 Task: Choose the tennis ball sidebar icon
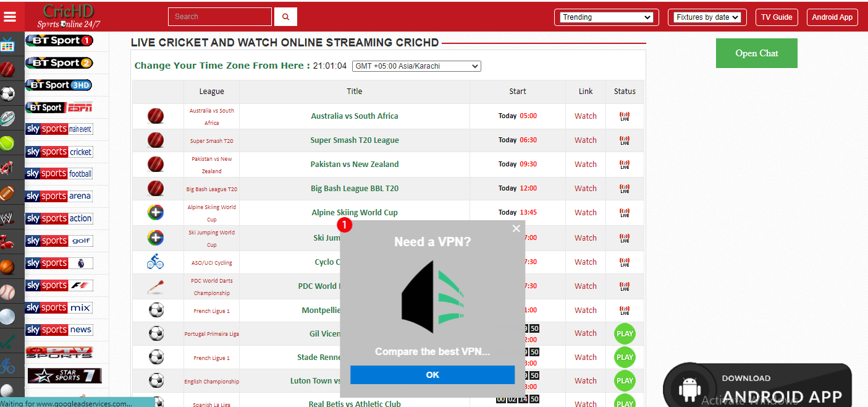(7, 144)
